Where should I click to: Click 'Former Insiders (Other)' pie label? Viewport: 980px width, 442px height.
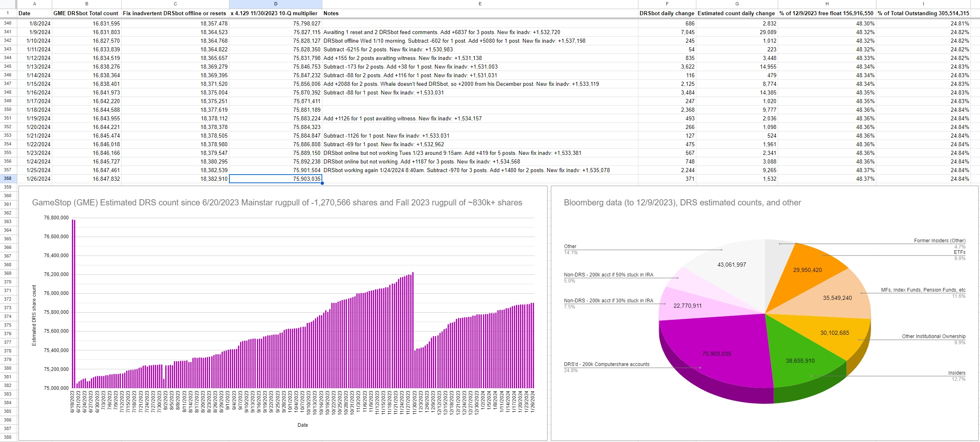pos(940,241)
